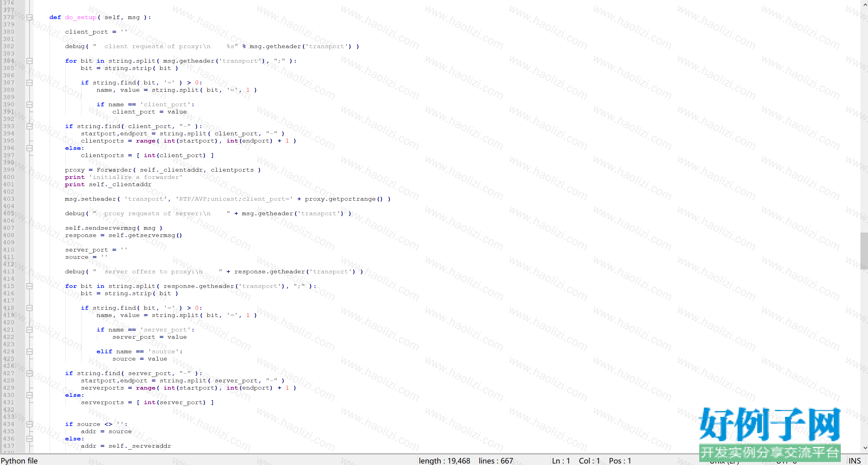Collapse the else fold at line 396
Screen dimensions: 868x465
[30, 148]
